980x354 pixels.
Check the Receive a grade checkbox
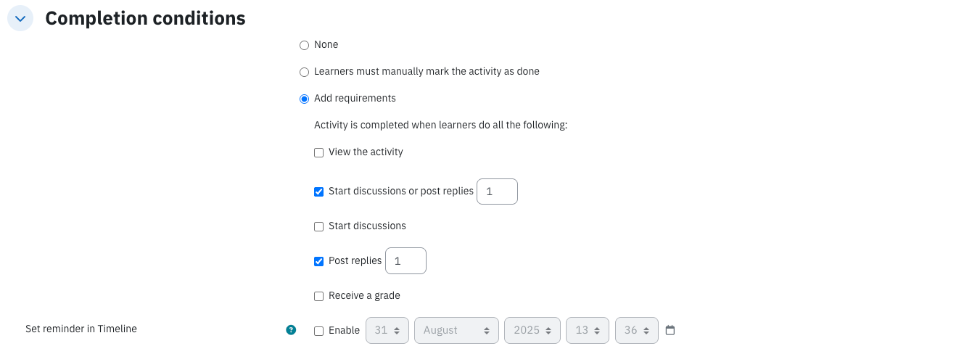[318, 296]
